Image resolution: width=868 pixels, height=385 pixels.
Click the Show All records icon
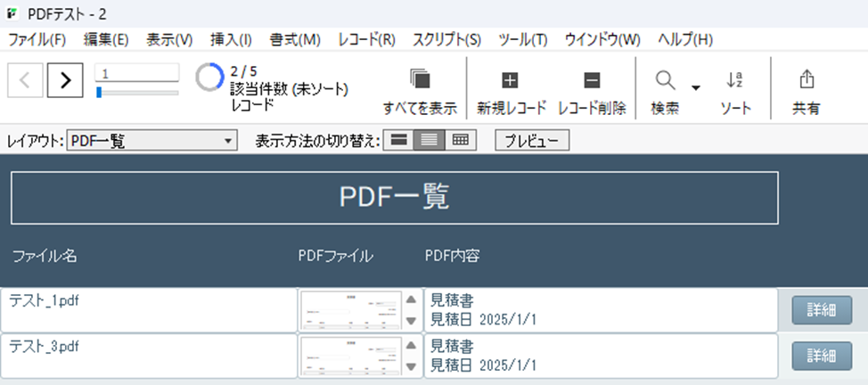click(x=420, y=80)
